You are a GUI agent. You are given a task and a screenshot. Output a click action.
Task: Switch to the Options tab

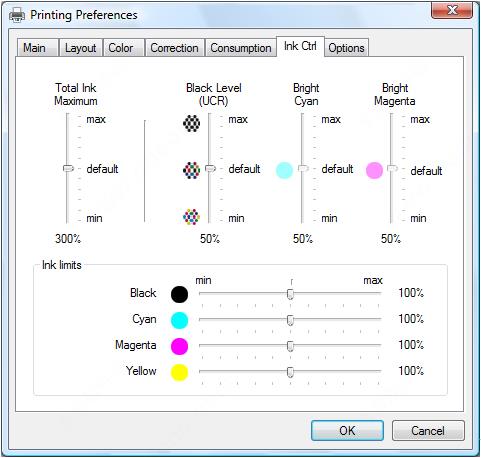(346, 48)
